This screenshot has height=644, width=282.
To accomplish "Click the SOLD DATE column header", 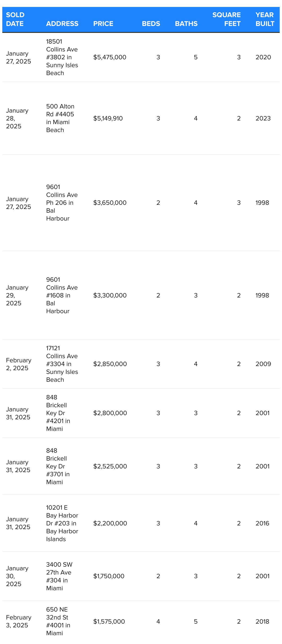I will click(x=15, y=19).
